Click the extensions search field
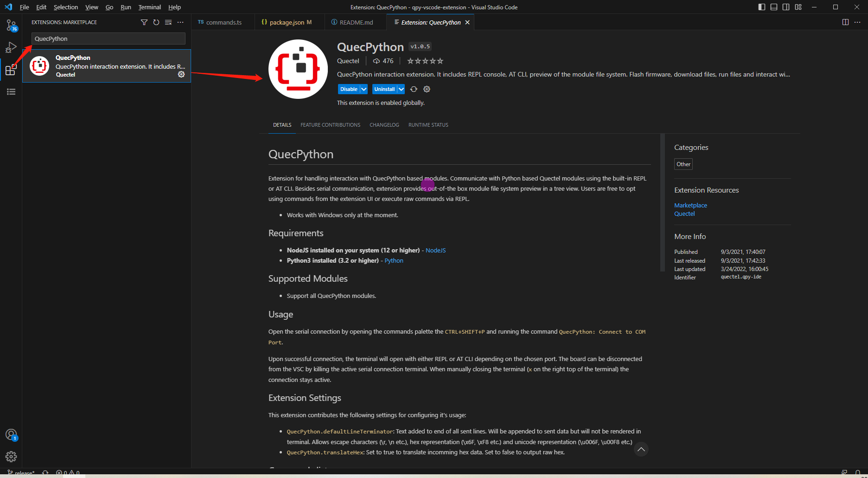Viewport: 868px width, 478px height. point(108,39)
